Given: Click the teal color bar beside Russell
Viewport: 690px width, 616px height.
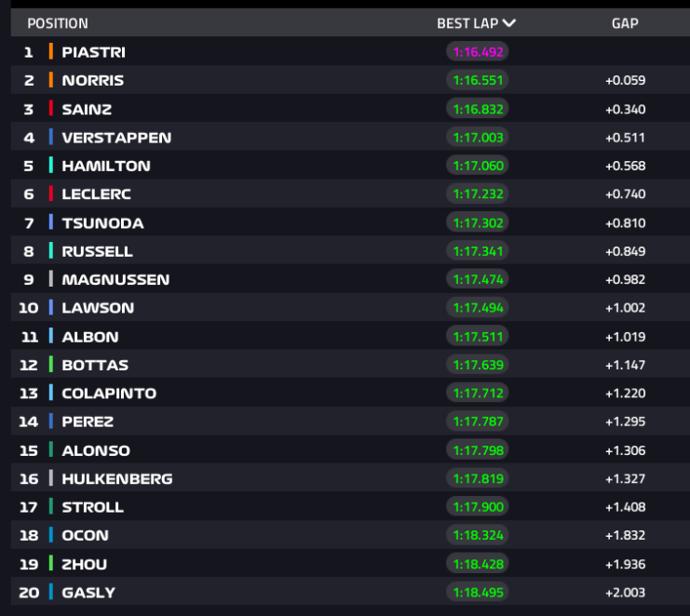Looking at the screenshot, I should 51,251.
